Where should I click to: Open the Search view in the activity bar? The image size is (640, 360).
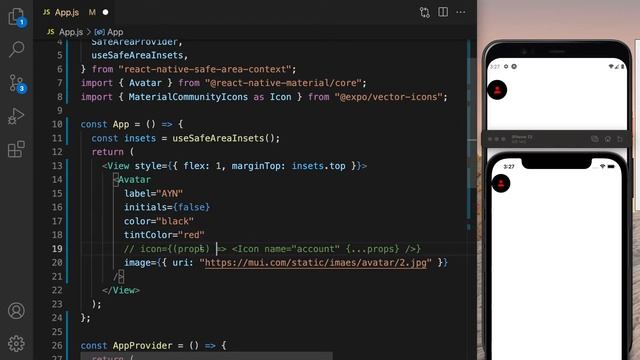[16, 49]
